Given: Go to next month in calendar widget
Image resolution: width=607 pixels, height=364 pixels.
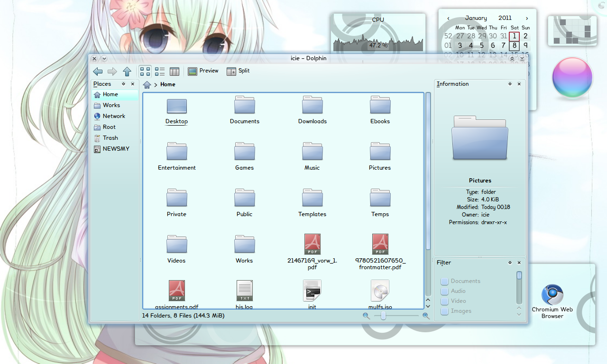Looking at the screenshot, I should click(526, 18).
